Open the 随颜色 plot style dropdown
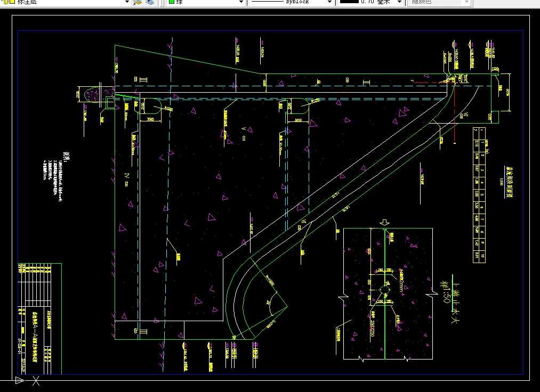540x392 pixels. [466, 2]
